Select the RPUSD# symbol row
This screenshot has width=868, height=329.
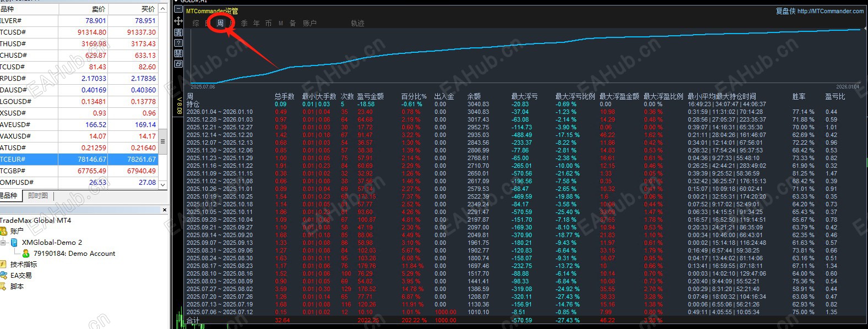tap(79, 79)
